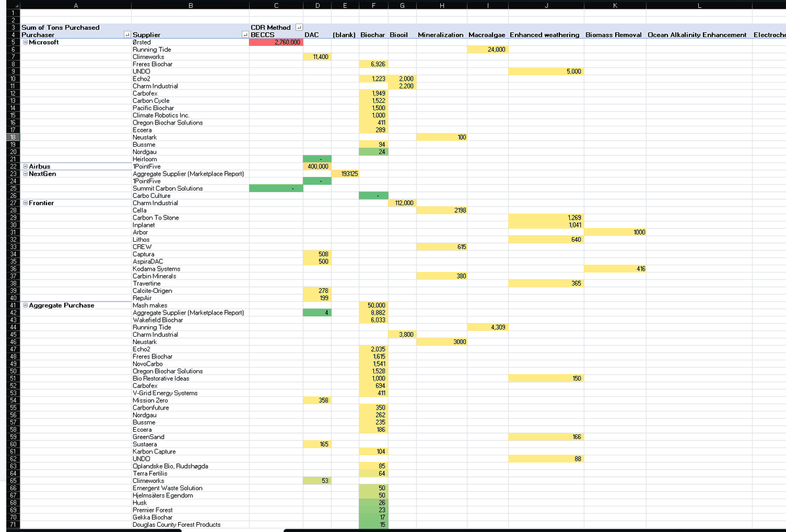The width and height of the screenshot is (786, 532).
Task: Select Climeworks DAC value 11,400
Action: pyautogui.click(x=317, y=57)
